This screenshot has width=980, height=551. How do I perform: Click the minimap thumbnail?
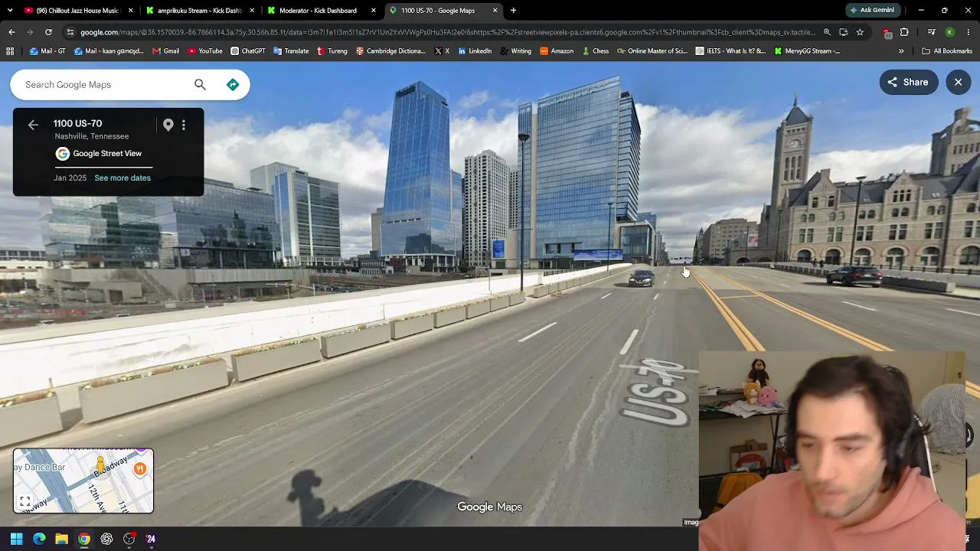(x=83, y=481)
